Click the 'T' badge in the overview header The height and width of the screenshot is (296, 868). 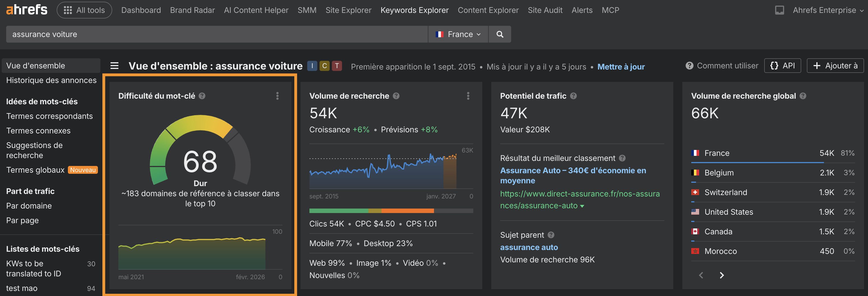click(336, 66)
